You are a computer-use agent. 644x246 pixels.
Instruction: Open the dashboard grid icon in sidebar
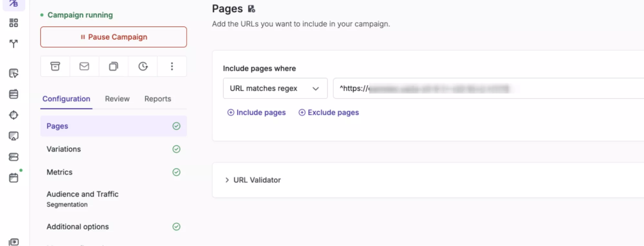14,23
